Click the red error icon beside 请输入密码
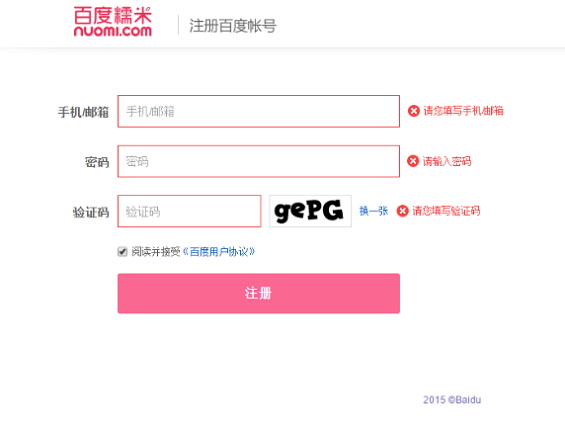The height and width of the screenshot is (439, 565). coord(413,161)
